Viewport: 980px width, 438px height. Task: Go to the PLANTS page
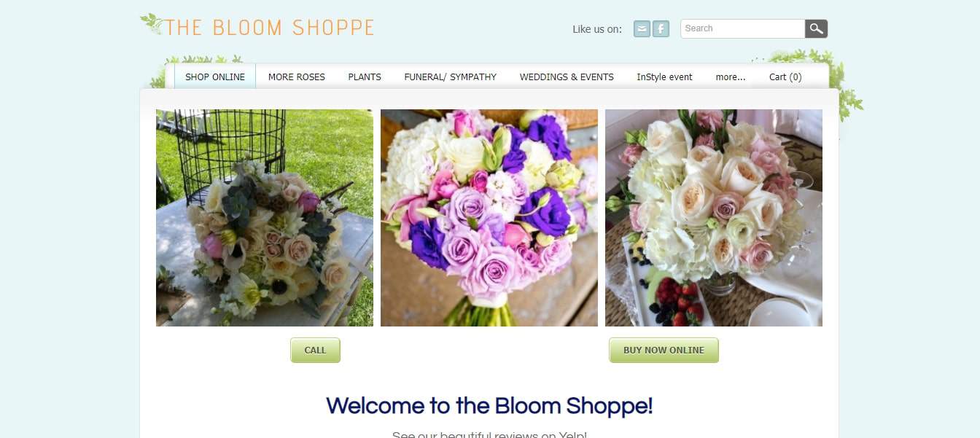(365, 77)
